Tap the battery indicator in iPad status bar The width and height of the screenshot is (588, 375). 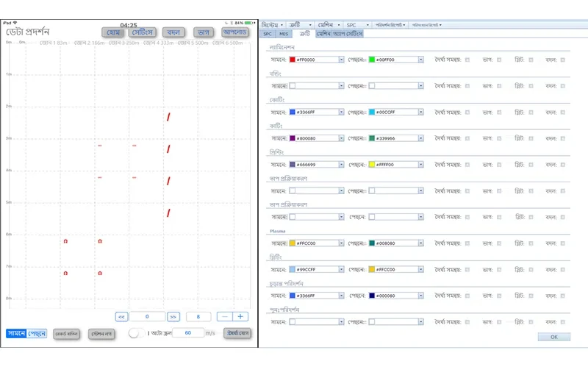tap(250, 23)
